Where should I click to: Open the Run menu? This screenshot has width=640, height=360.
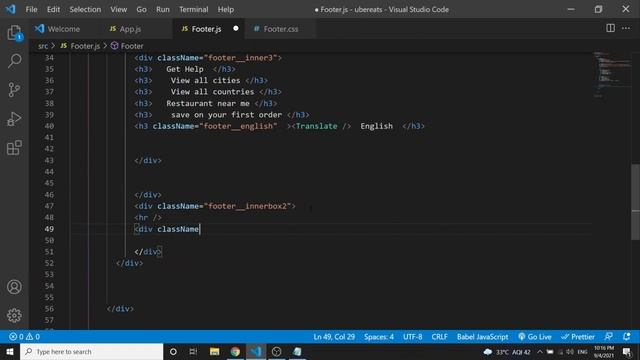coord(162,9)
